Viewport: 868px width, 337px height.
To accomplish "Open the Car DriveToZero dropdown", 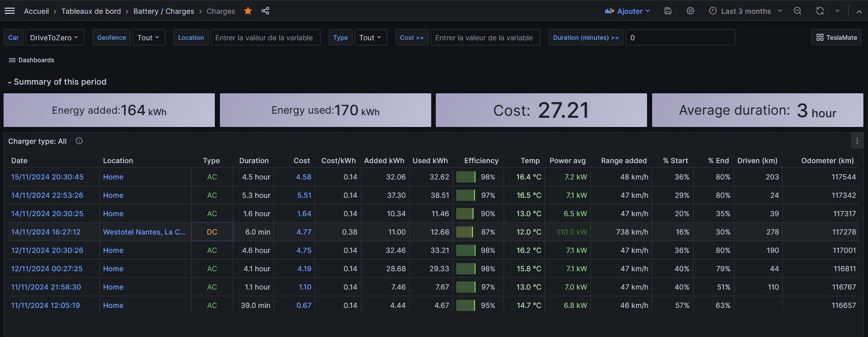I will pos(55,37).
